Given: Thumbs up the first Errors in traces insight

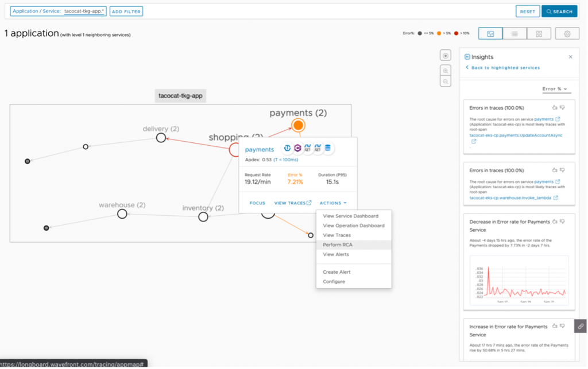Looking at the screenshot, I should [554, 107].
